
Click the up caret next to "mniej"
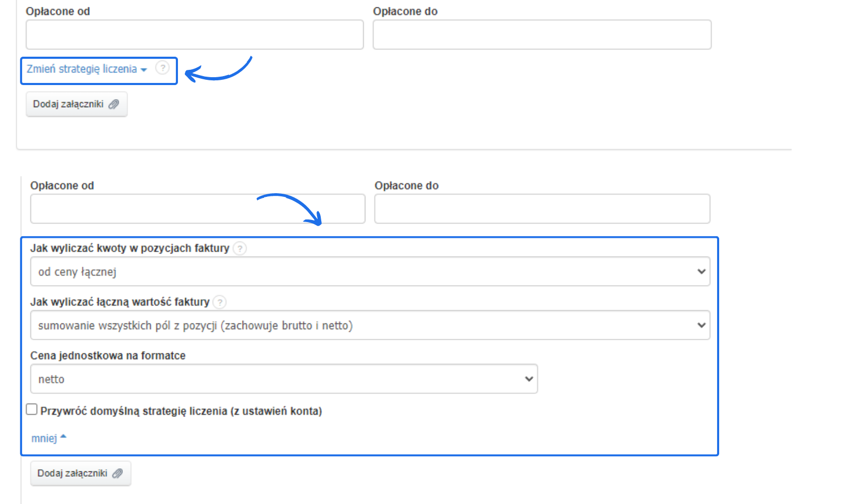64,437
